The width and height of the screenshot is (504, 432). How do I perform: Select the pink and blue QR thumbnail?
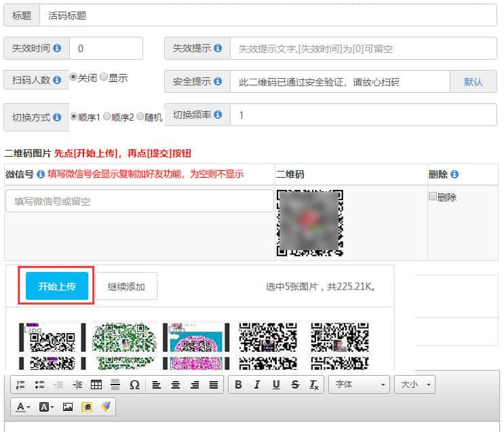click(196, 346)
